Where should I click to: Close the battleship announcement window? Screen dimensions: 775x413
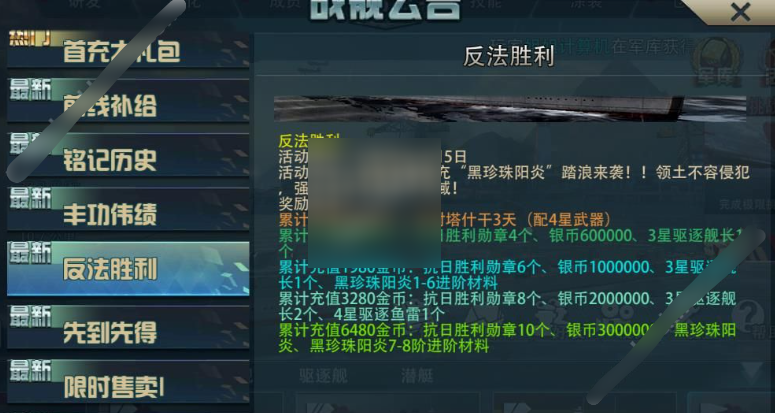click(x=740, y=12)
